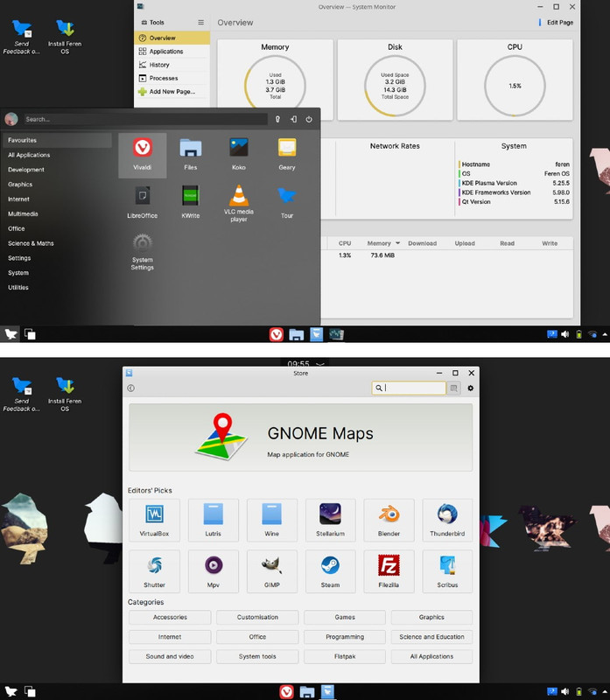The height and width of the screenshot is (700, 610).
Task: Open System Settings from the favourites grid
Action: coord(143,251)
